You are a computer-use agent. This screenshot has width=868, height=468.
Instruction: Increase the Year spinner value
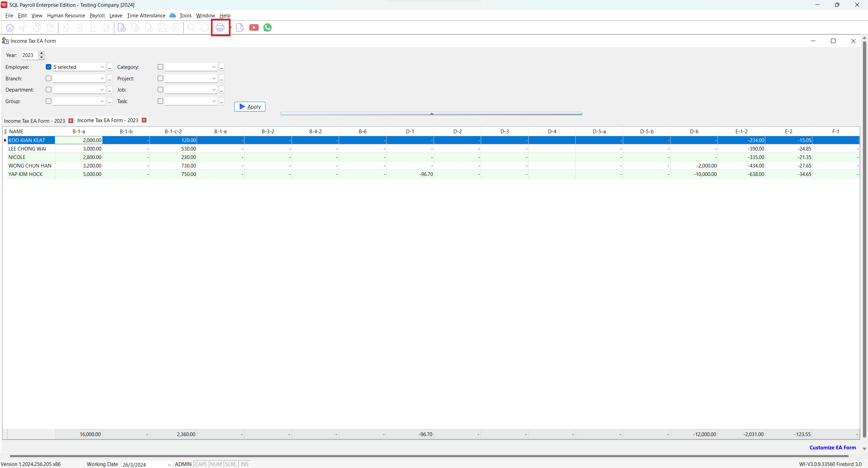42,53
